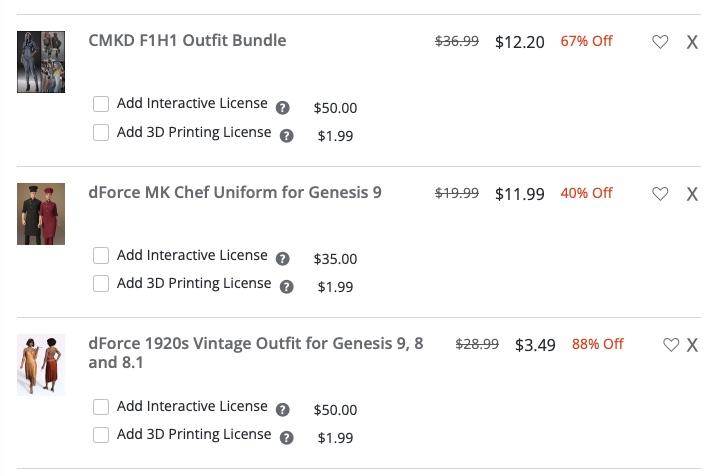The height and width of the screenshot is (476, 721).
Task: Open CMKD F1H1 Outfit Bundle product page
Action: (187, 41)
